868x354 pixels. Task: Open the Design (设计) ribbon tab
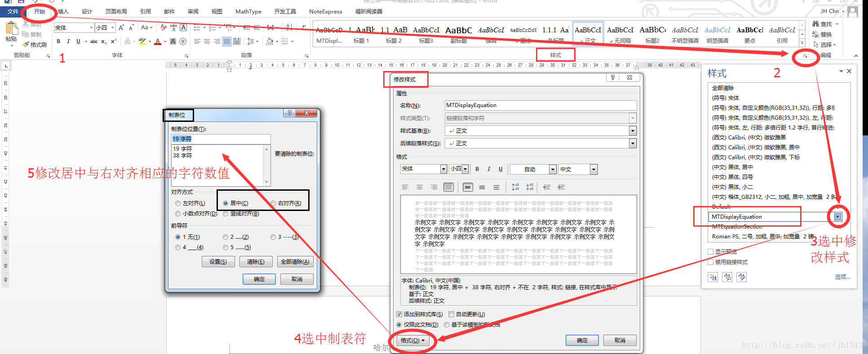[x=87, y=12]
